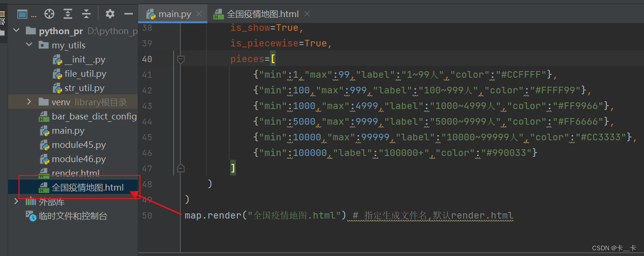The width and height of the screenshot is (644, 256).
Task: Open render.html in project tree
Action: coord(75,173)
